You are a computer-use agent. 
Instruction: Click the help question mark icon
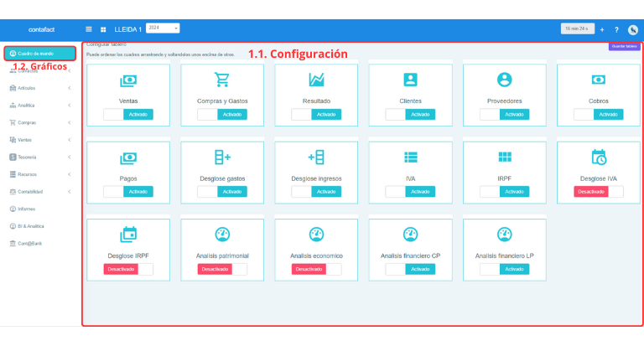tap(616, 29)
